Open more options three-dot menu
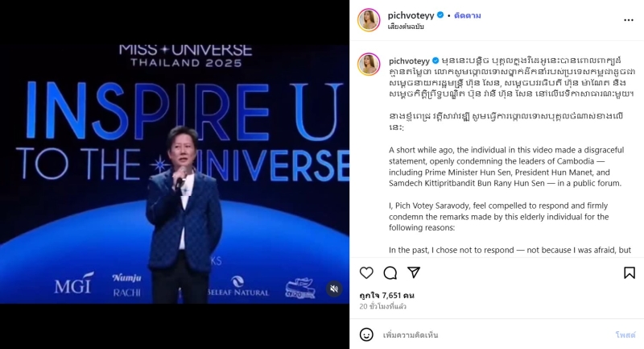Screen dimensions: 644x349 [629, 20]
